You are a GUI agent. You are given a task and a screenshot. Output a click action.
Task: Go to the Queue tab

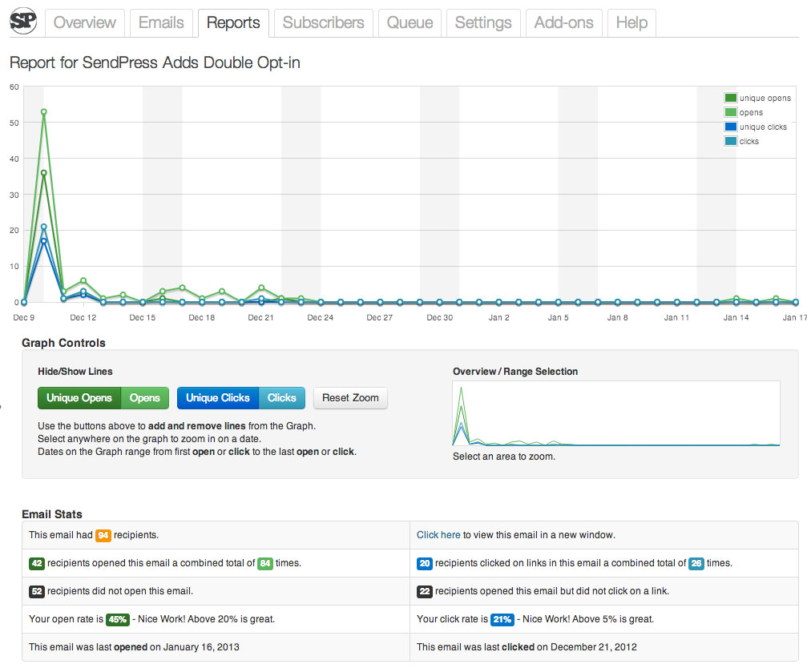(410, 23)
